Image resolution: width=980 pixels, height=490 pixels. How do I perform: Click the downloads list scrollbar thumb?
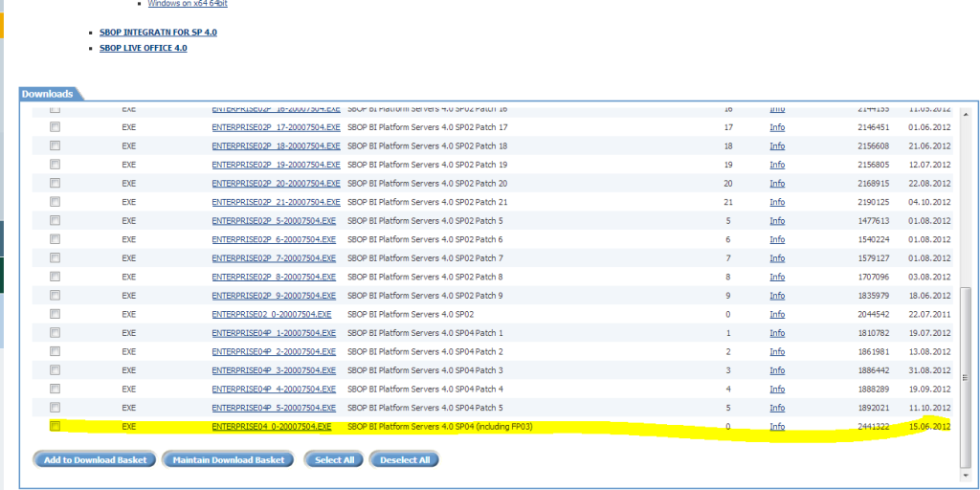pos(966,377)
